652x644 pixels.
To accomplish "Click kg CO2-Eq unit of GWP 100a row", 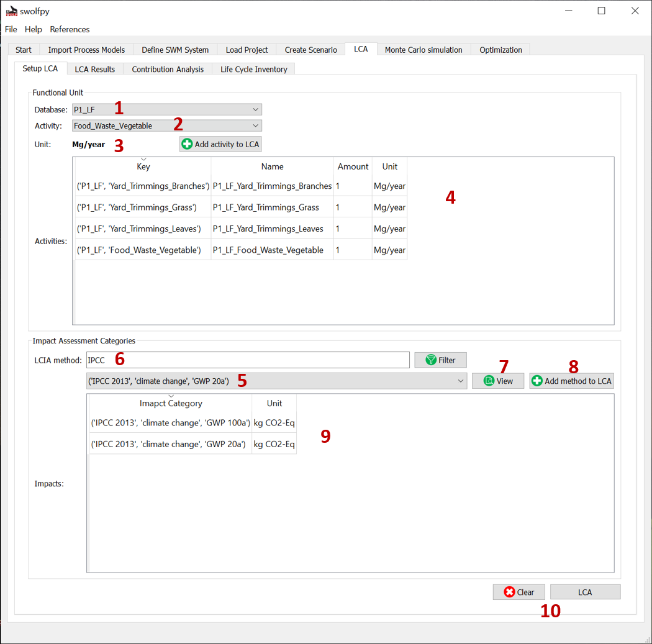I will click(x=274, y=423).
